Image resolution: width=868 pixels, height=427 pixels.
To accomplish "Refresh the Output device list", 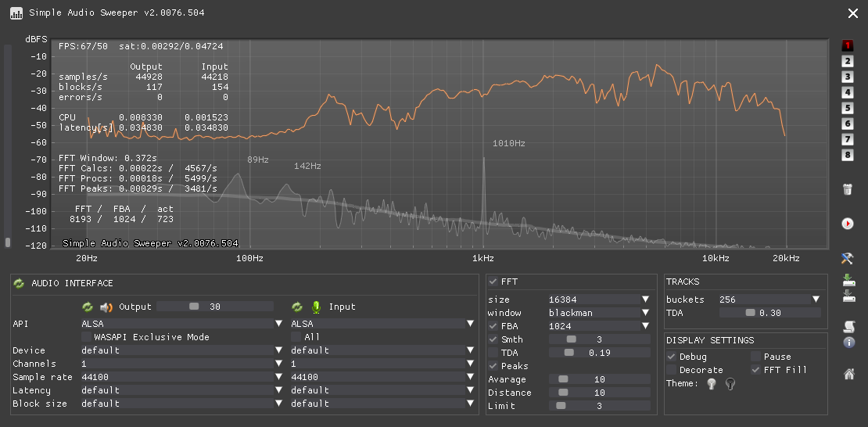I will click(88, 307).
